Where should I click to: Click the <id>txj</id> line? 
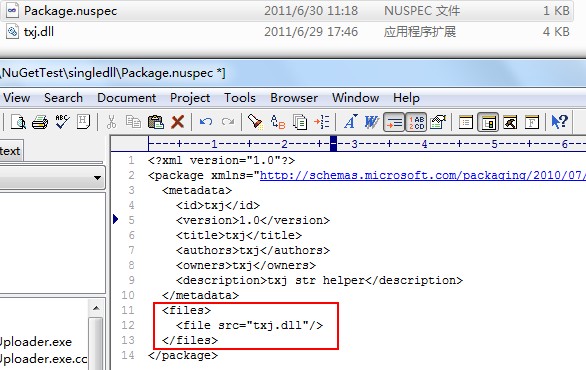pyautogui.click(x=218, y=205)
